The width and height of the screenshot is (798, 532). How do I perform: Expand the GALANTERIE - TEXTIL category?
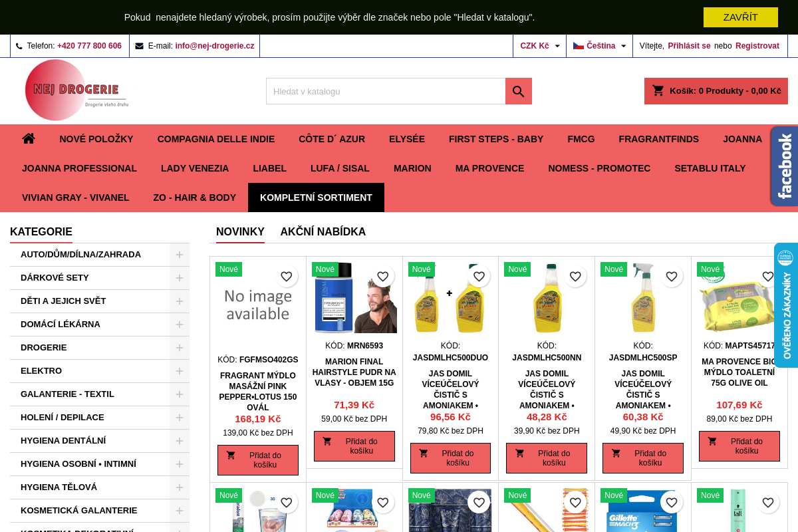click(180, 394)
